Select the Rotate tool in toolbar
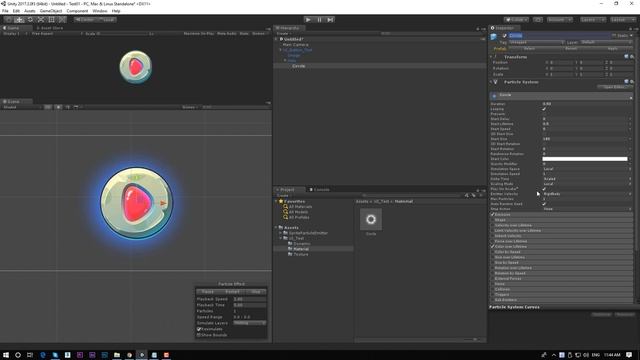 (30, 20)
